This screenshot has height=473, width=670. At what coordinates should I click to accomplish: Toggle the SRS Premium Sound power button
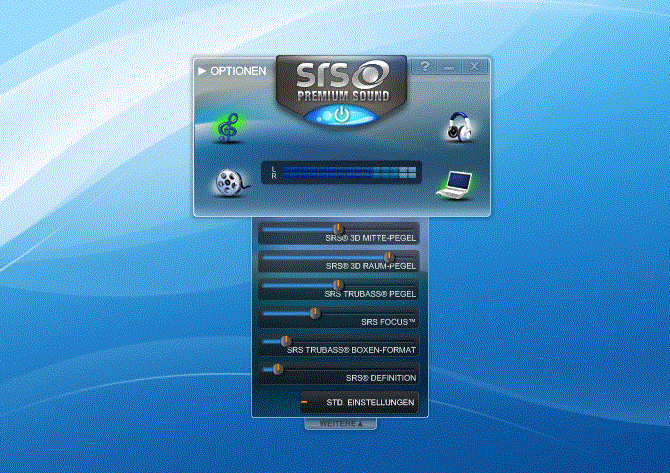[341, 115]
